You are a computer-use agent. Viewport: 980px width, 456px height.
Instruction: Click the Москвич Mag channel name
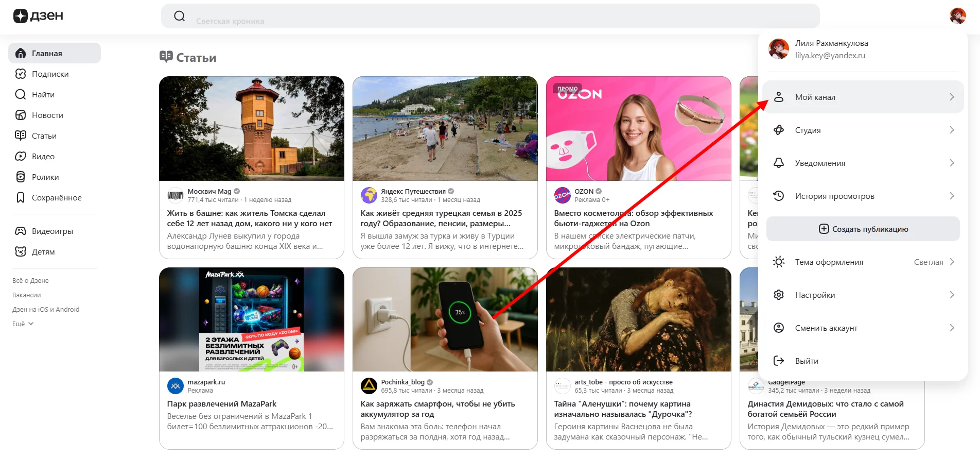pos(209,191)
